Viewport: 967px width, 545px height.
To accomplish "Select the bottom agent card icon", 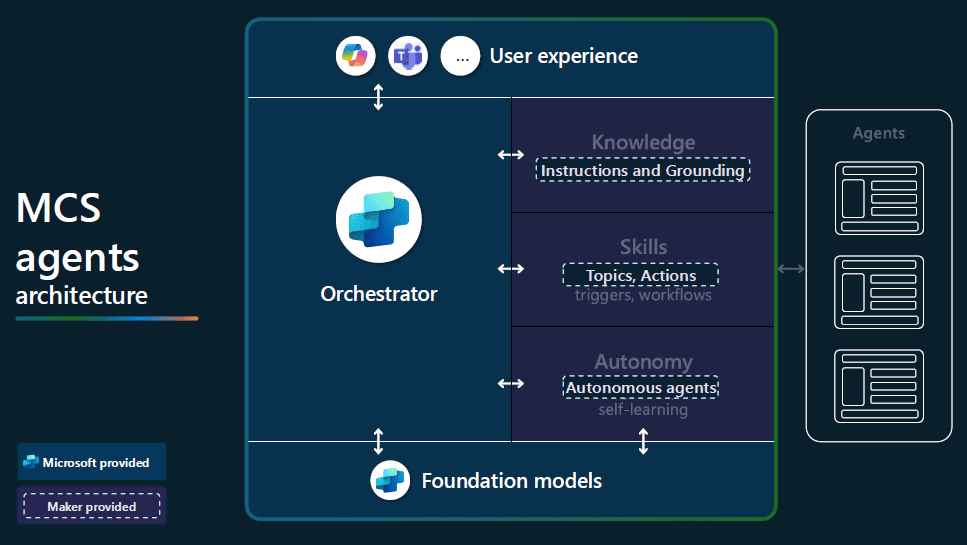I will (879, 385).
